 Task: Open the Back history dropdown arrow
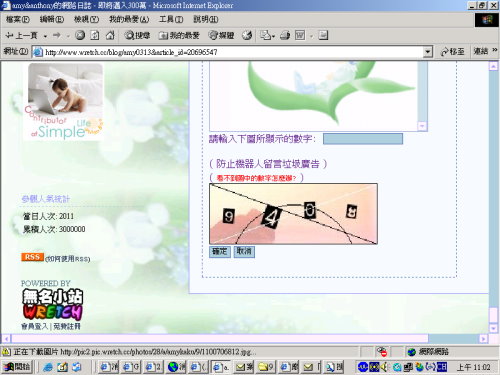(45, 36)
